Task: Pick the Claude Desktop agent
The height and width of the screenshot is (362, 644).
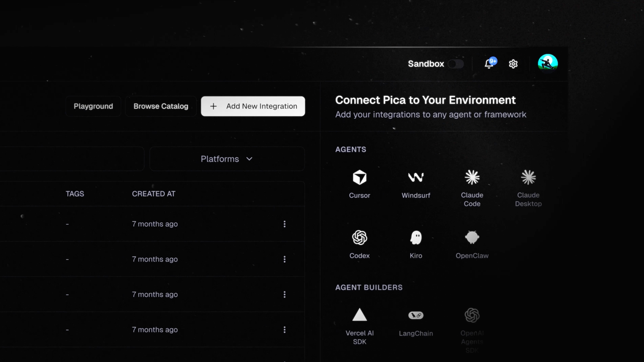Action: tap(528, 188)
